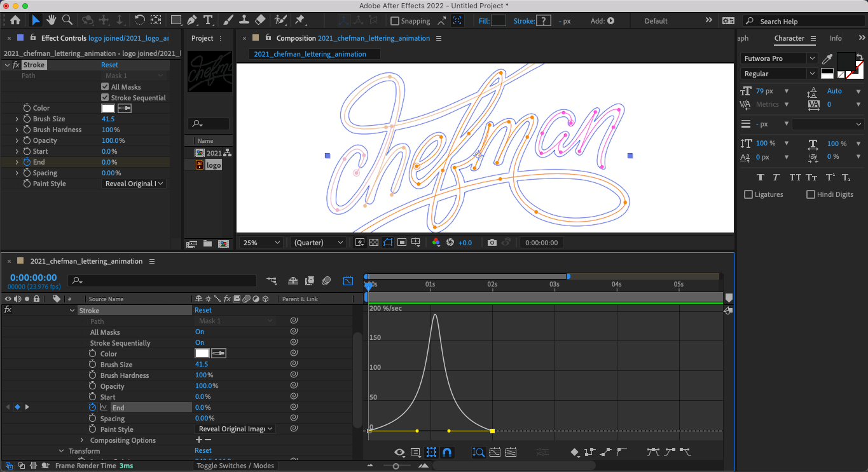Open Paint Style dropdown in Effect Controls

click(134, 184)
